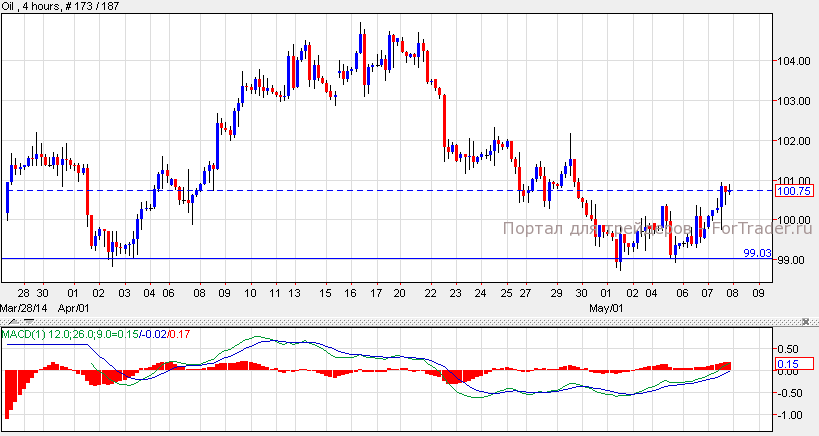Click the 'May/01' date axis label
Viewport: 819px width, 436px height.
coord(612,308)
